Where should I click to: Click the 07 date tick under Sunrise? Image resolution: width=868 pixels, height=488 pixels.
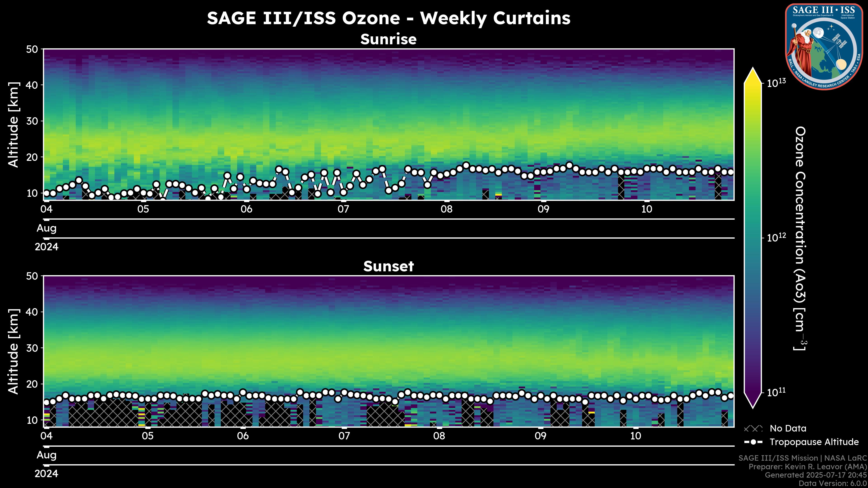coord(343,209)
